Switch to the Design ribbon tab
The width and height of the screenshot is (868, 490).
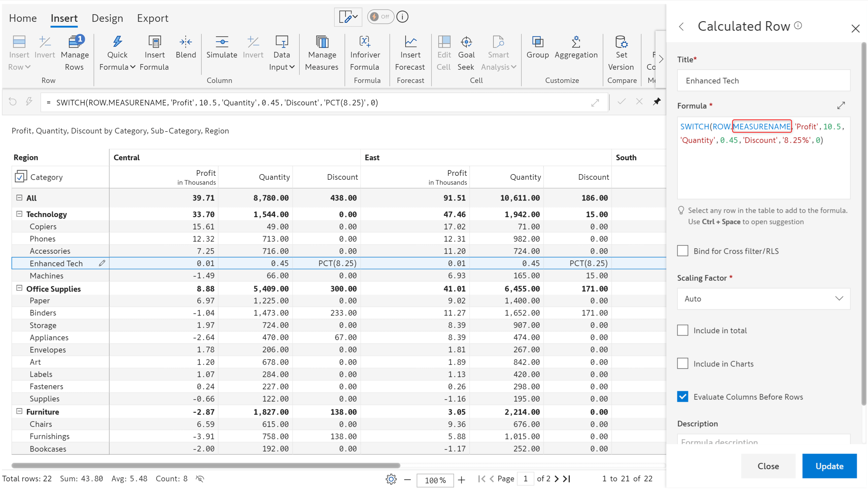107,18
